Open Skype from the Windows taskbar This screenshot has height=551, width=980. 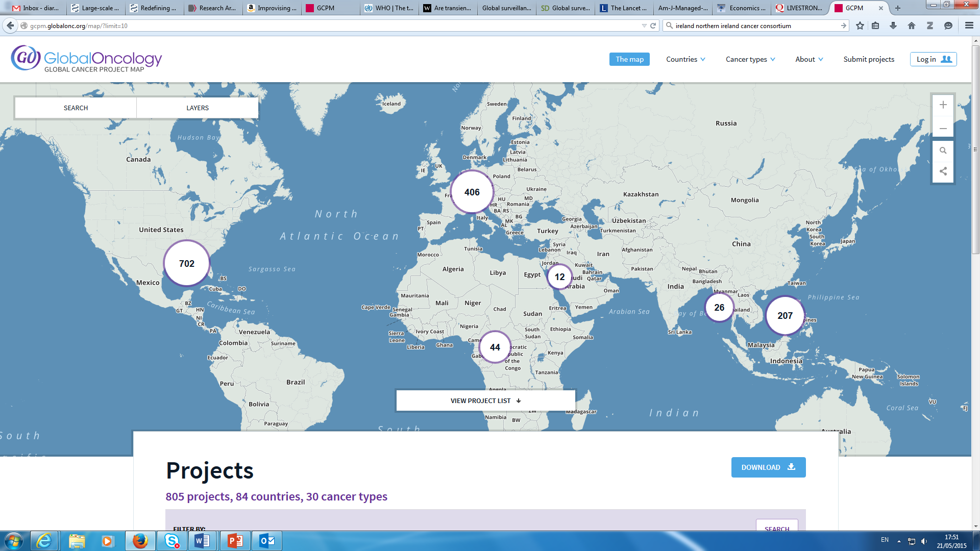[x=172, y=541]
